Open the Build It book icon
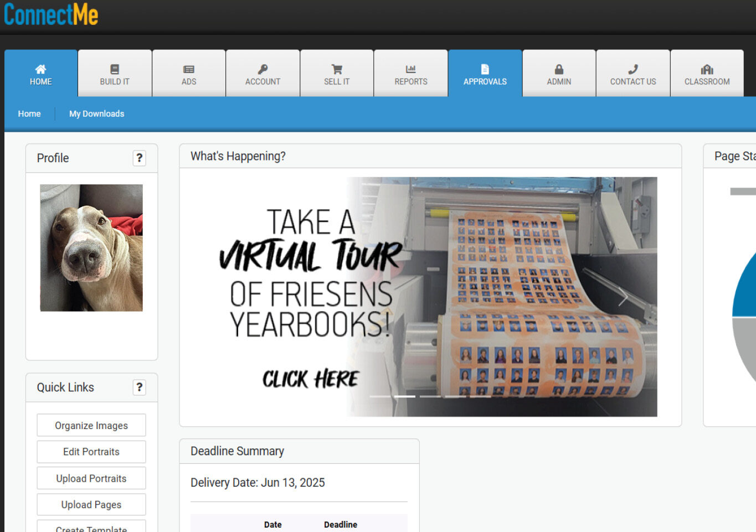 115,70
